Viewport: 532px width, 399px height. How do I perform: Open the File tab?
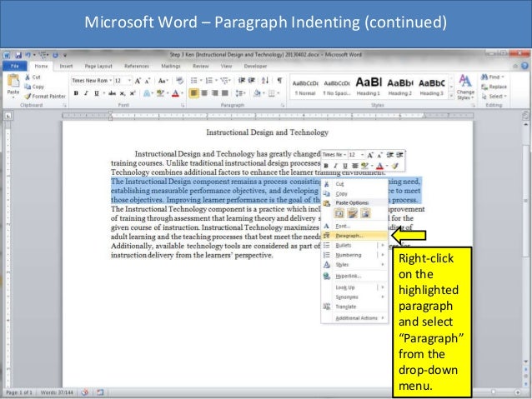(x=14, y=66)
